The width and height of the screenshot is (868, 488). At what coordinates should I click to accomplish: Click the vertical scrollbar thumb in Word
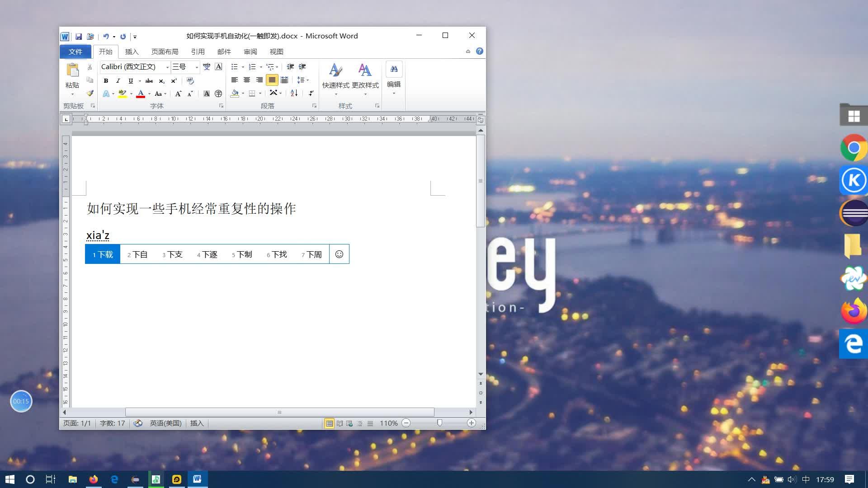coord(481,181)
